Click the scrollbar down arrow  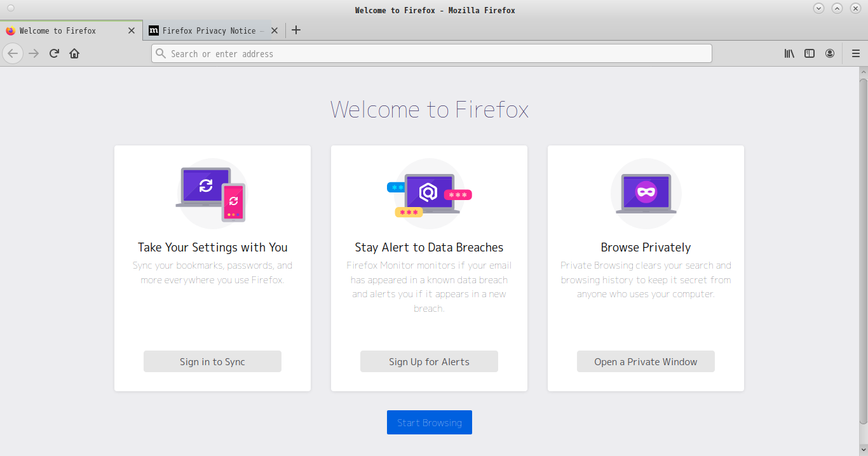[x=863, y=451]
